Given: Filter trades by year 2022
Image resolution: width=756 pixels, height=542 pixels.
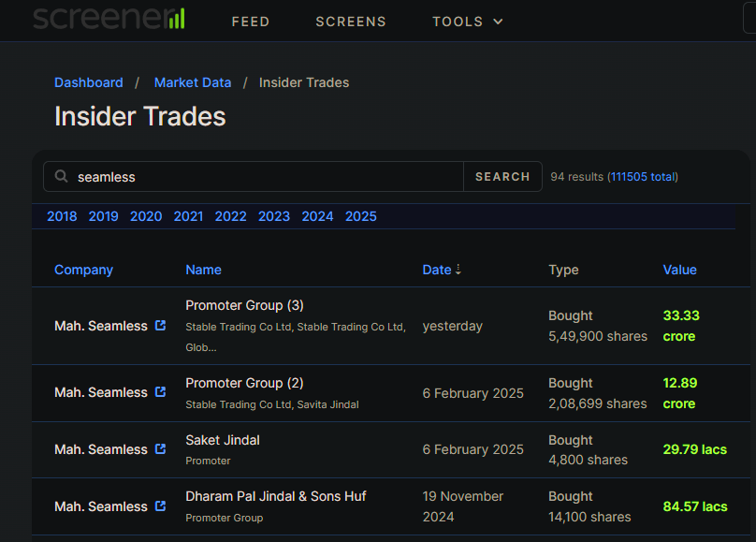Looking at the screenshot, I should [231, 216].
